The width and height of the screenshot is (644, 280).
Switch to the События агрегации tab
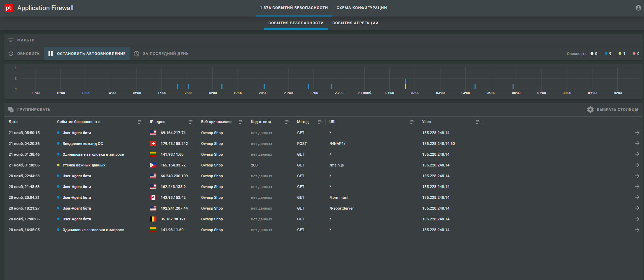(355, 23)
